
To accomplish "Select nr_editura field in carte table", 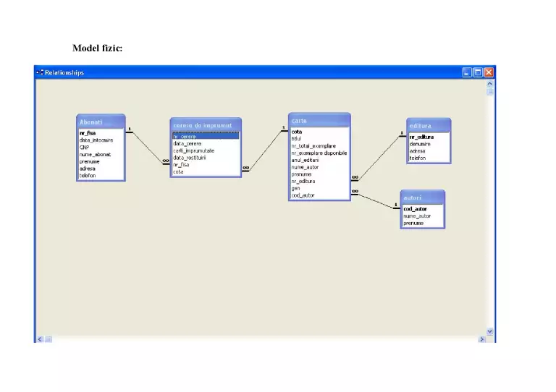I will pos(319,182).
